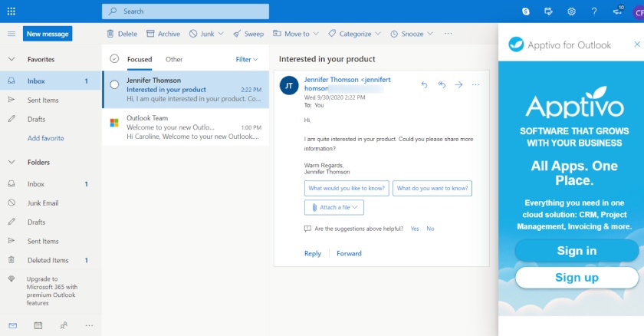Image resolution: width=644 pixels, height=336 pixels.
Task: Collapse the Favorites section
Action: [11, 59]
